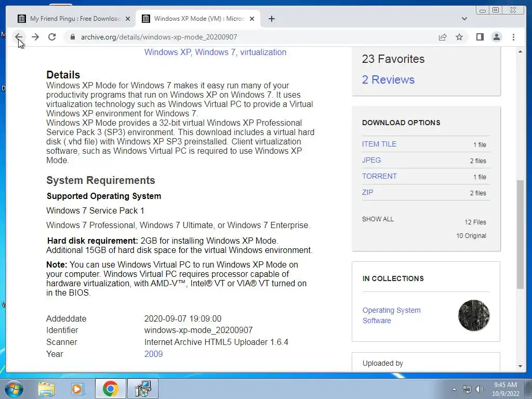
Task: Open the volume speaker tray icon
Action: (x=480, y=389)
